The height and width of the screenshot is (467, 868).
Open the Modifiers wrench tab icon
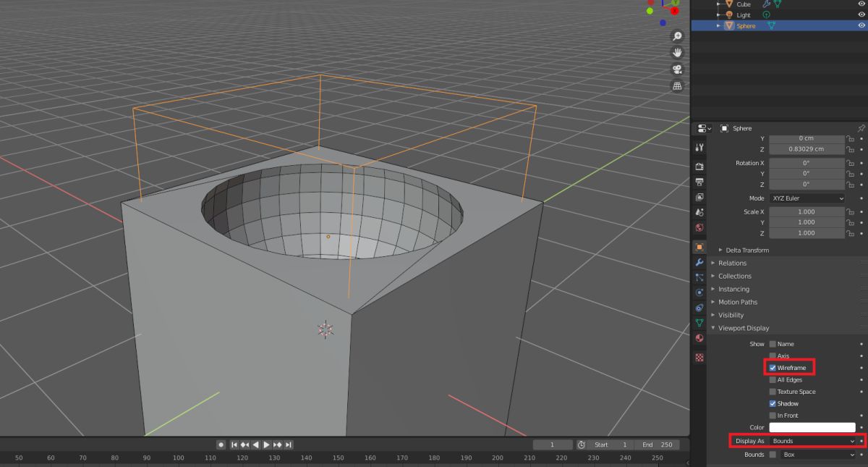pos(699,262)
